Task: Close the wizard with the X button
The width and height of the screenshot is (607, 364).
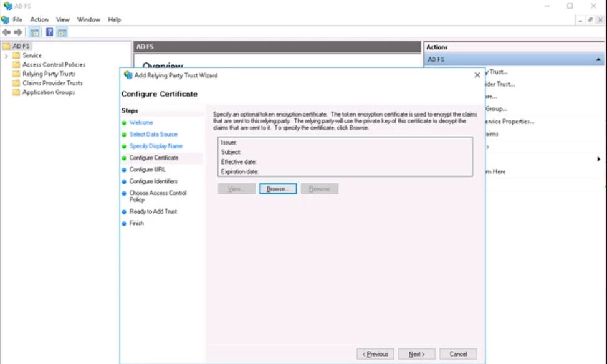Action: (477, 75)
